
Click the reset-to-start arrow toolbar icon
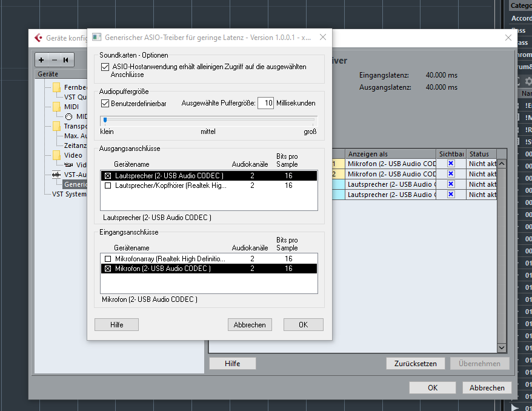[x=66, y=60]
